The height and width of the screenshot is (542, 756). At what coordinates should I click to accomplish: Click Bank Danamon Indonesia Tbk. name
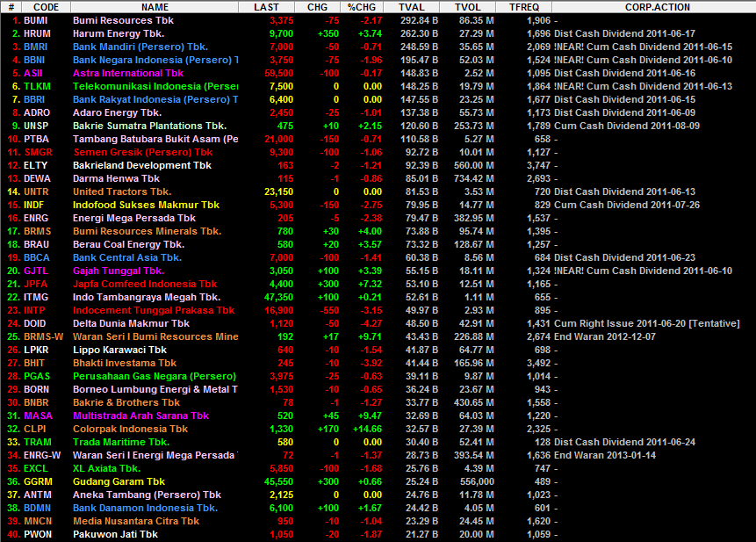tap(145, 509)
